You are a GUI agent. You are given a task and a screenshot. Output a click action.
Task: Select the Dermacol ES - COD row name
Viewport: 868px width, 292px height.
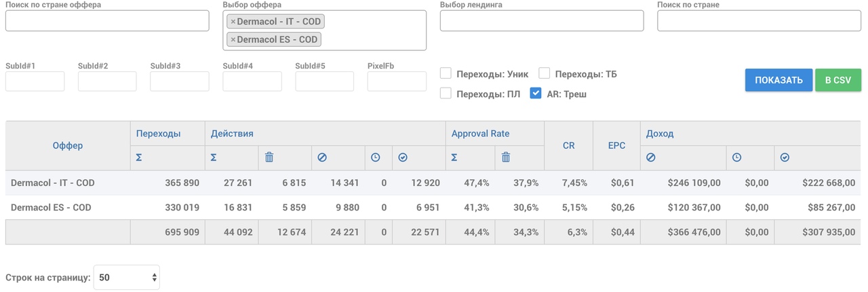click(x=51, y=207)
